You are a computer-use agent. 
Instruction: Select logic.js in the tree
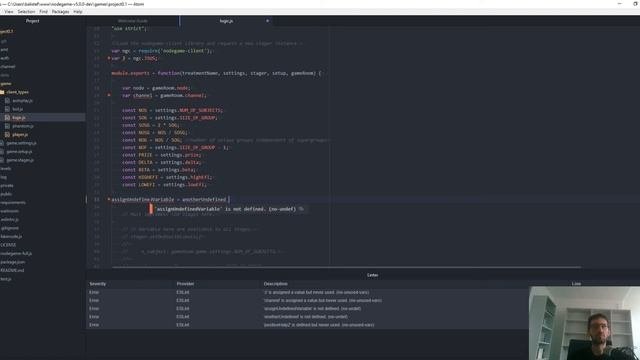(x=19, y=118)
